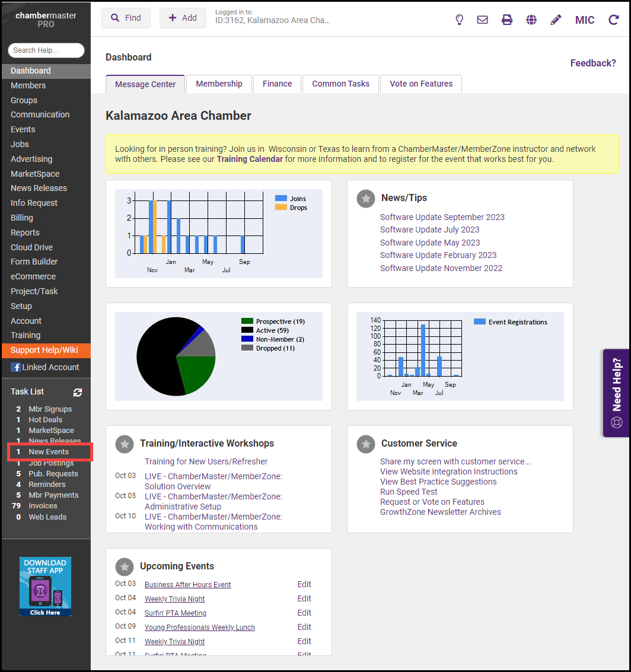Open the Need Help side panel
The width and height of the screenshot is (631, 672).
click(x=616, y=393)
